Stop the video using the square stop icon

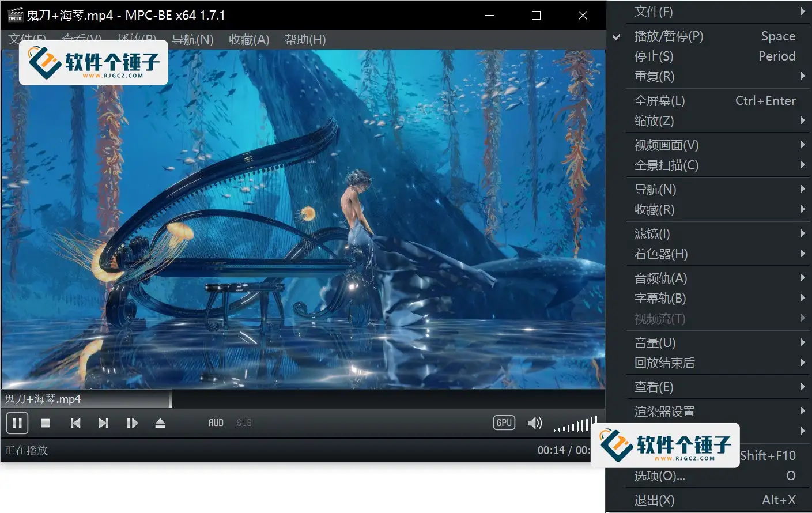[x=46, y=423]
